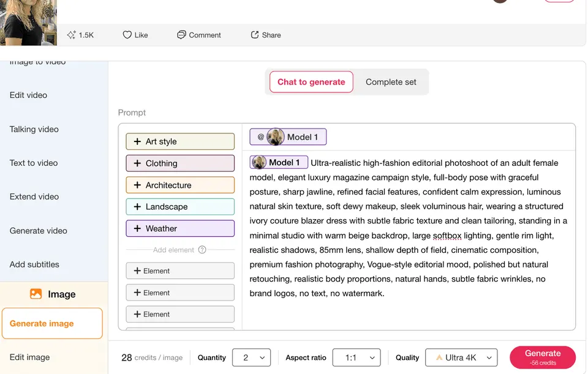
Task: Open Talking video in the sidebar
Action: 34,129
